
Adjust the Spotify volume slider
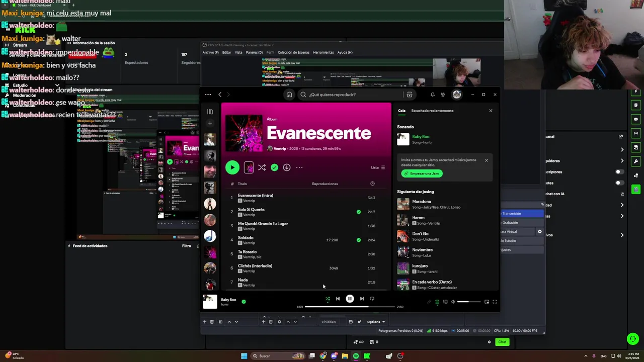click(x=469, y=302)
